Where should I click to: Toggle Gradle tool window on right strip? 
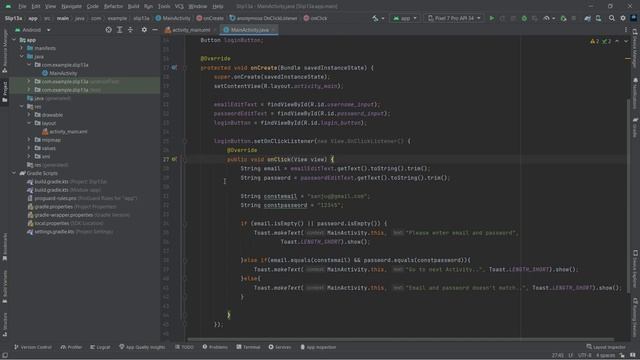pos(635,128)
